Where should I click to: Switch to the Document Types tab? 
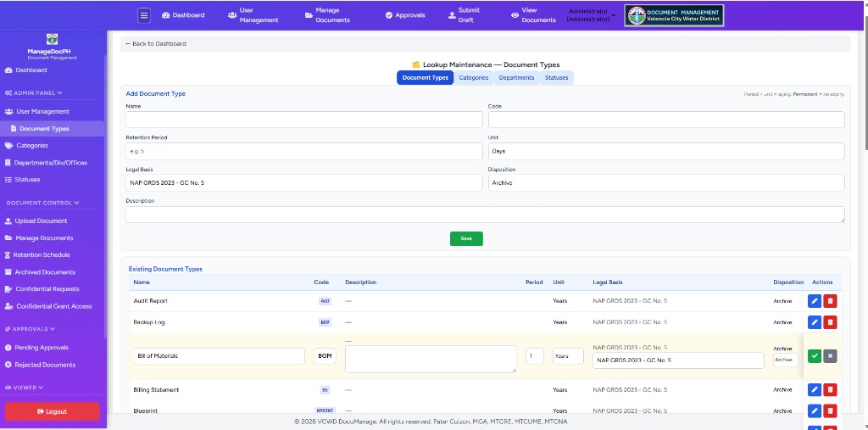click(x=426, y=78)
